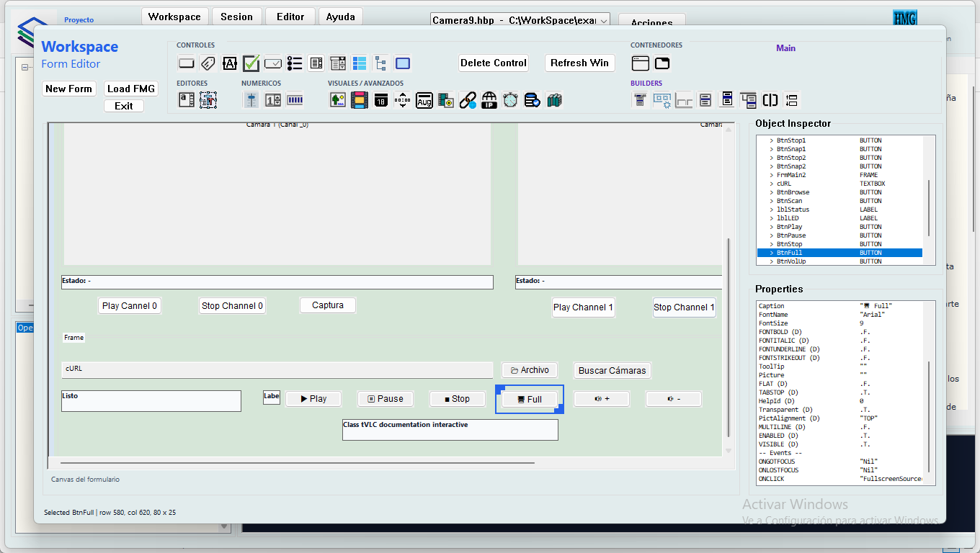Viewport: 980px width, 553px height.
Task: Select the cURL text field on canvas
Action: (277, 369)
